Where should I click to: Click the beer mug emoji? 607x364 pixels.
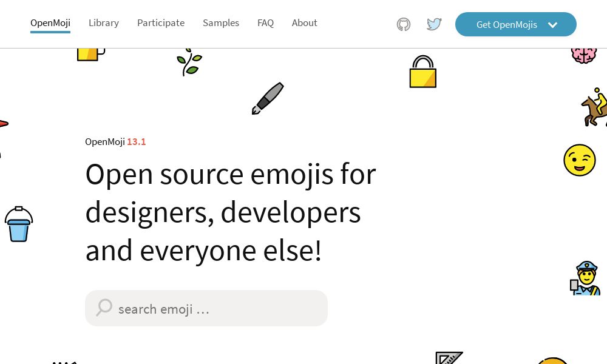90,55
